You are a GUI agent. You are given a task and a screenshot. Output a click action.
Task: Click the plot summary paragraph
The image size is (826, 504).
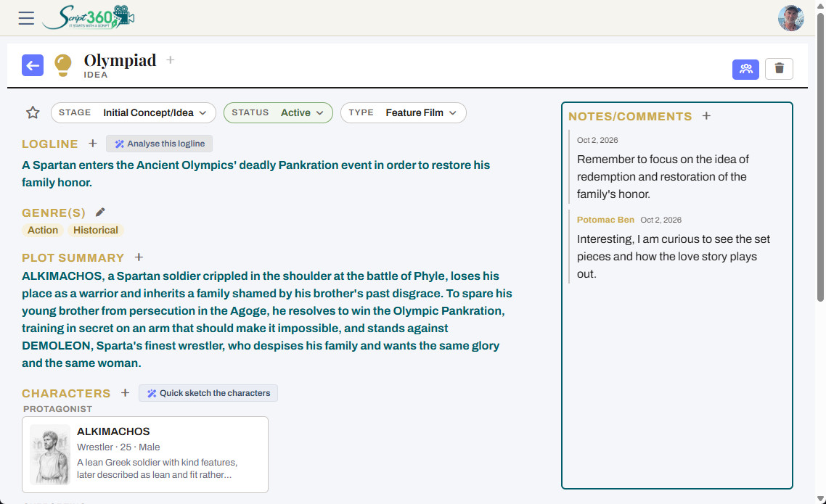[x=267, y=319]
